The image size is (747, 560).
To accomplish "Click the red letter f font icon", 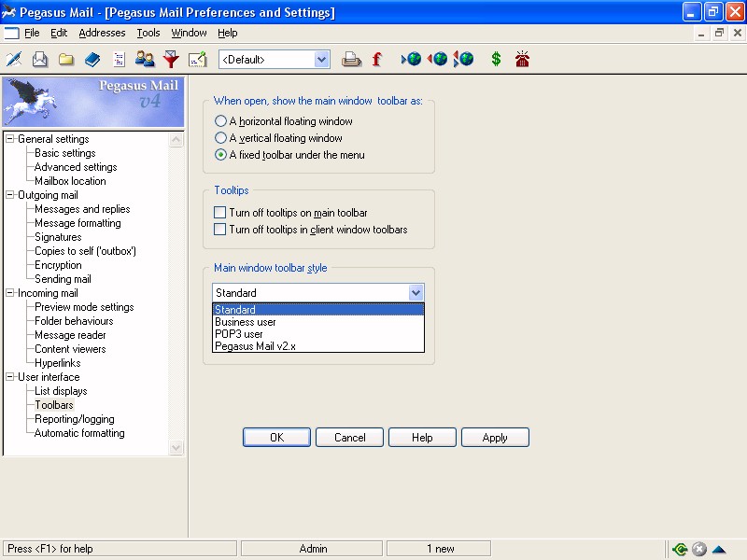I will [377, 59].
